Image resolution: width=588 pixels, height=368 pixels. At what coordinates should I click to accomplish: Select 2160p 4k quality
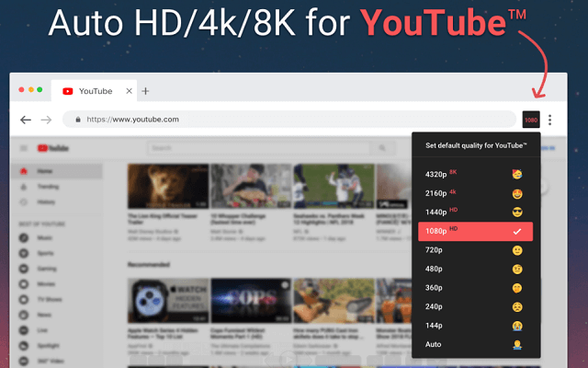[475, 193]
